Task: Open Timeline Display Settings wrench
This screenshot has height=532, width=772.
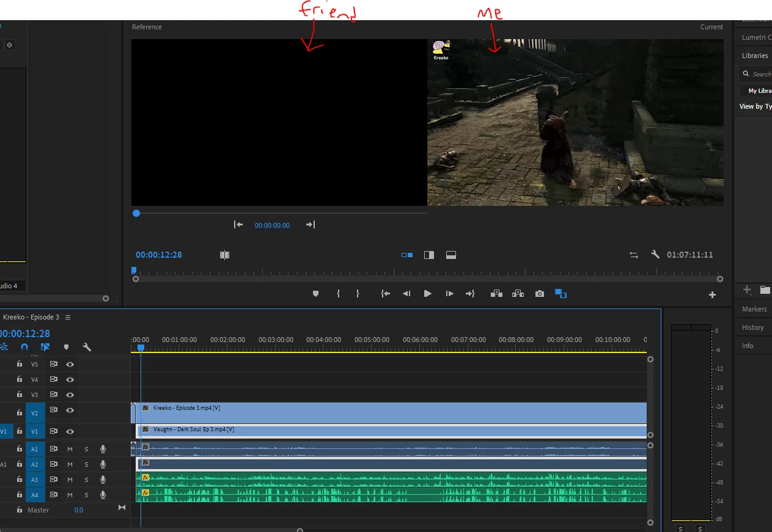Action: click(87, 347)
